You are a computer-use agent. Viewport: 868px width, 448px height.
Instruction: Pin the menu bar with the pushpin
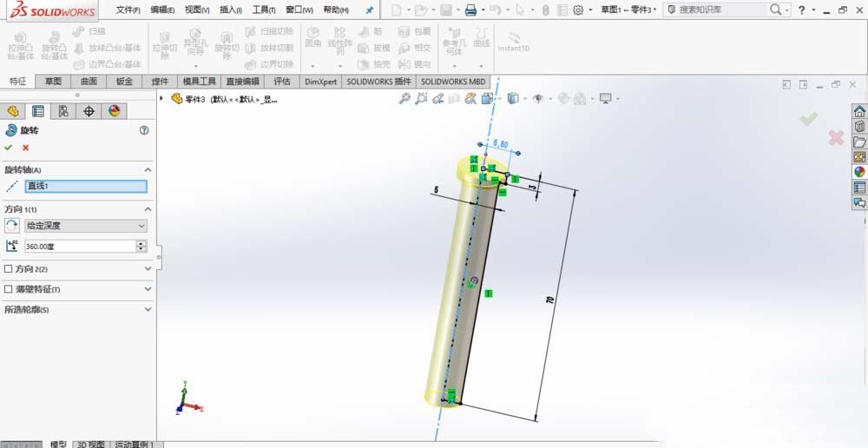tap(370, 10)
